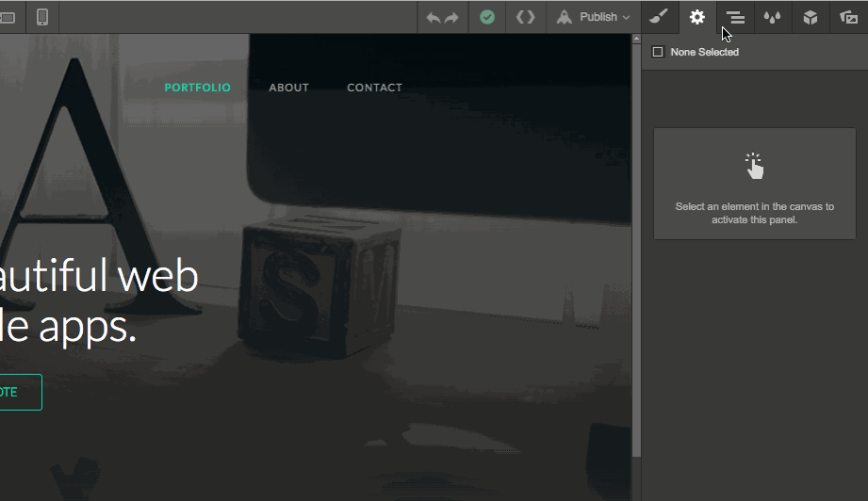Screen dimensions: 868x501
Task: Click the undo arrow
Action: 433,18
